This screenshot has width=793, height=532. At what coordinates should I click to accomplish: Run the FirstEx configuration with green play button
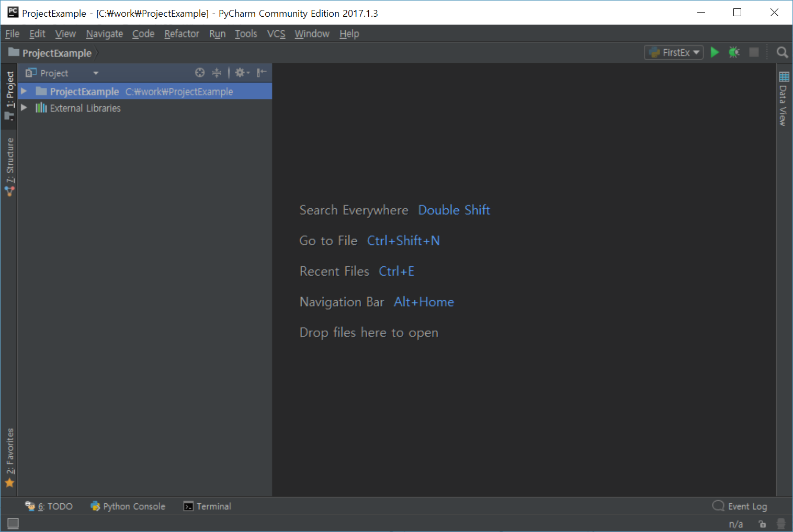click(715, 52)
